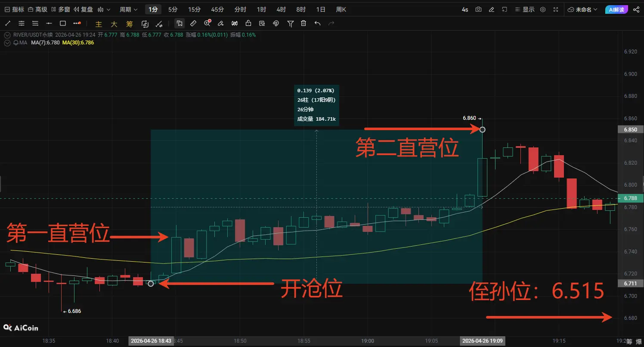Collapse the RIVER/USDT永续 info row

(x=7, y=35)
